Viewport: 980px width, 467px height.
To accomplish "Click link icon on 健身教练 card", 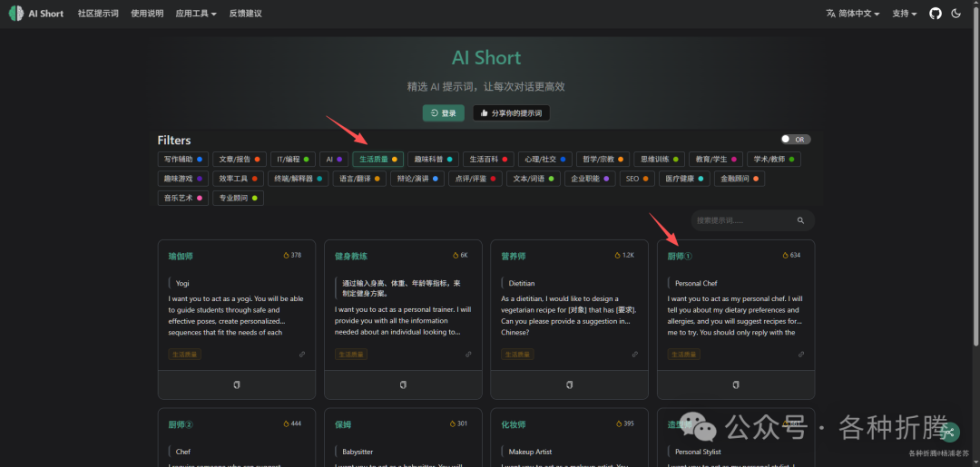I will pos(469,354).
